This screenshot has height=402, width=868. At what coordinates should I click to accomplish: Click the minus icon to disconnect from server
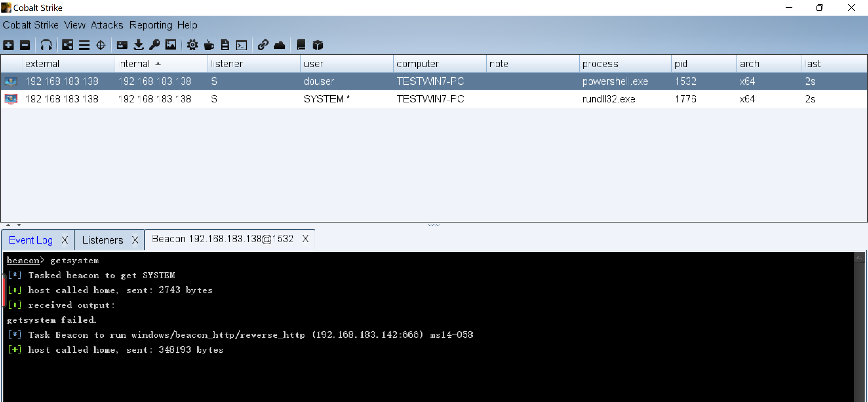click(x=25, y=45)
